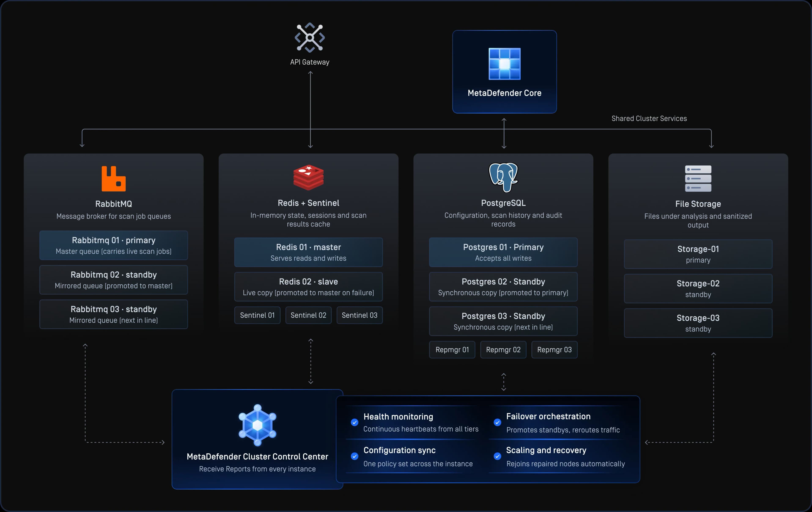Select the Rabbitmq 01 primary node box
This screenshot has width=812, height=512.
[x=114, y=245]
